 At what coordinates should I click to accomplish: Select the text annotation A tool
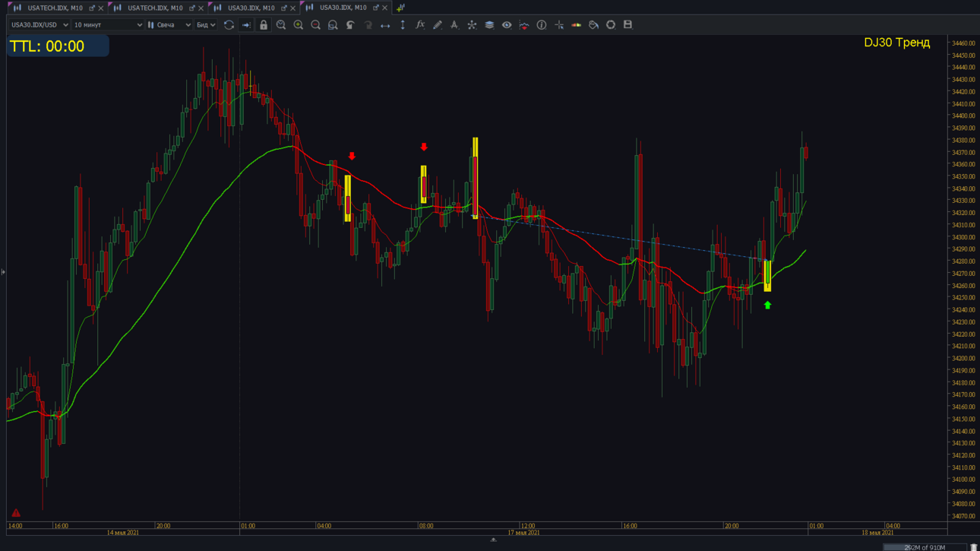coord(454,25)
